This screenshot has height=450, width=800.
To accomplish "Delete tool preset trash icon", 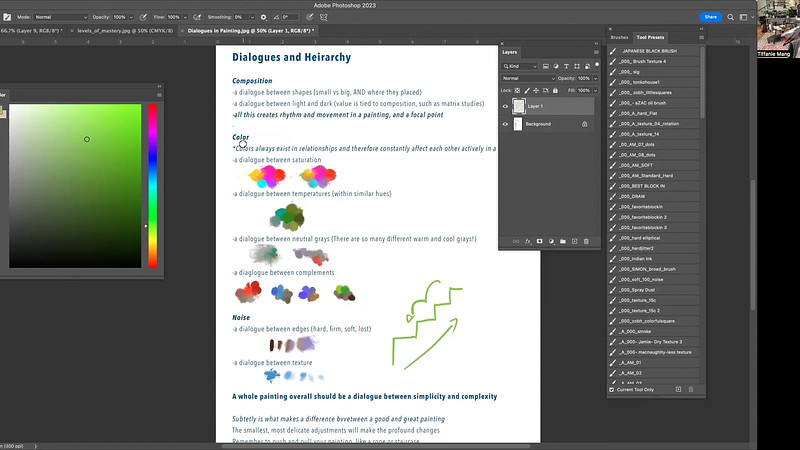I will point(691,389).
